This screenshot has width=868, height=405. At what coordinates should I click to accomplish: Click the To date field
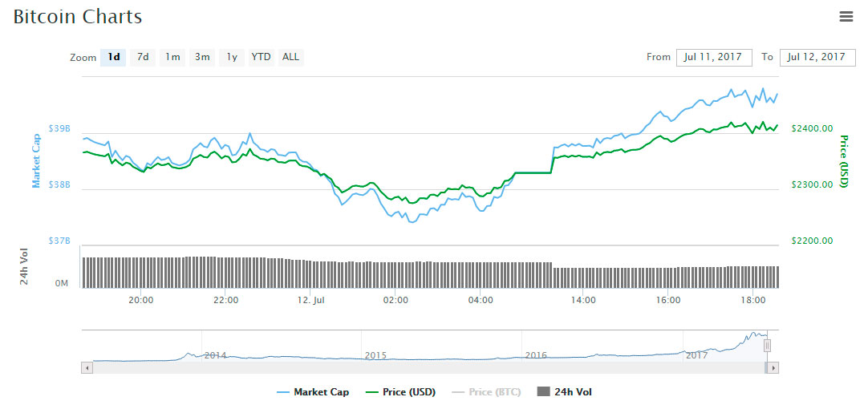coord(817,57)
